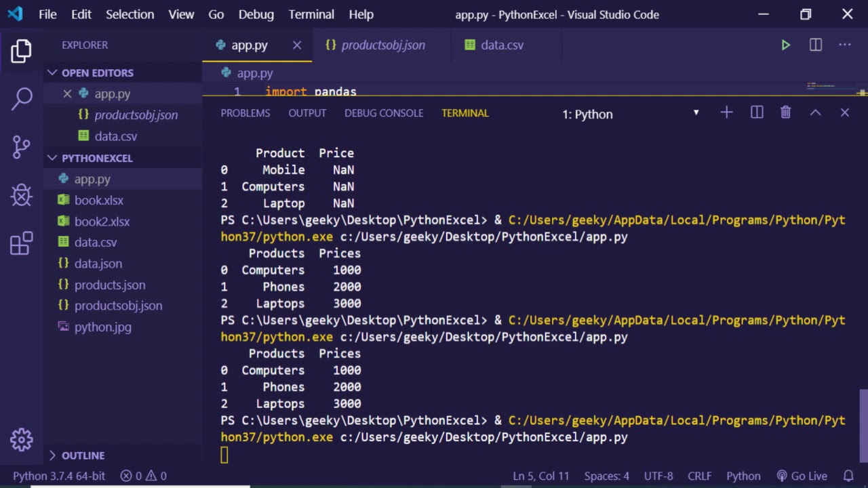
Task: Split the editor to the right
Action: [x=816, y=45]
